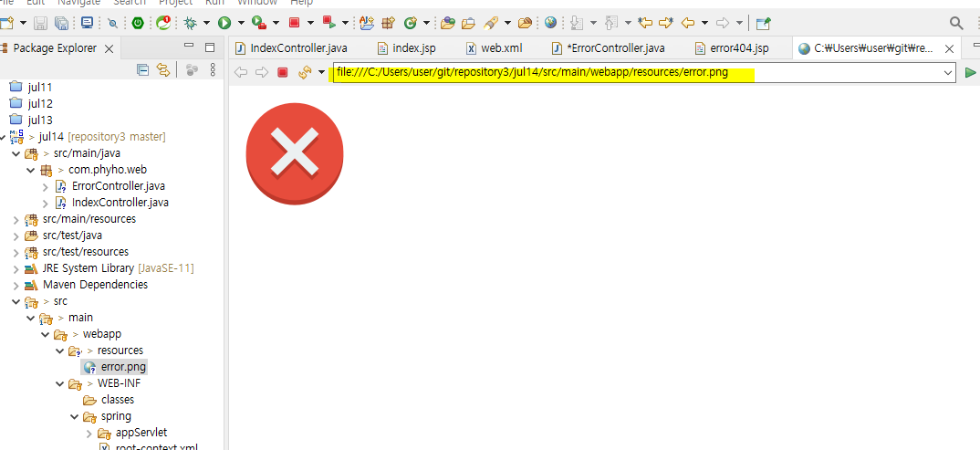Open dropdown next to New Java Class

[x=426, y=23]
